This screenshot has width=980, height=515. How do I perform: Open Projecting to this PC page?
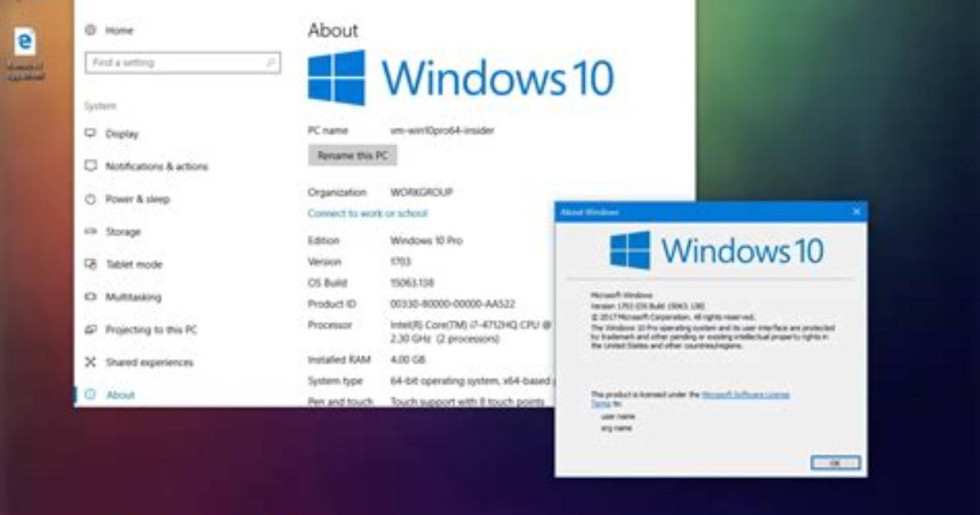coord(151,330)
